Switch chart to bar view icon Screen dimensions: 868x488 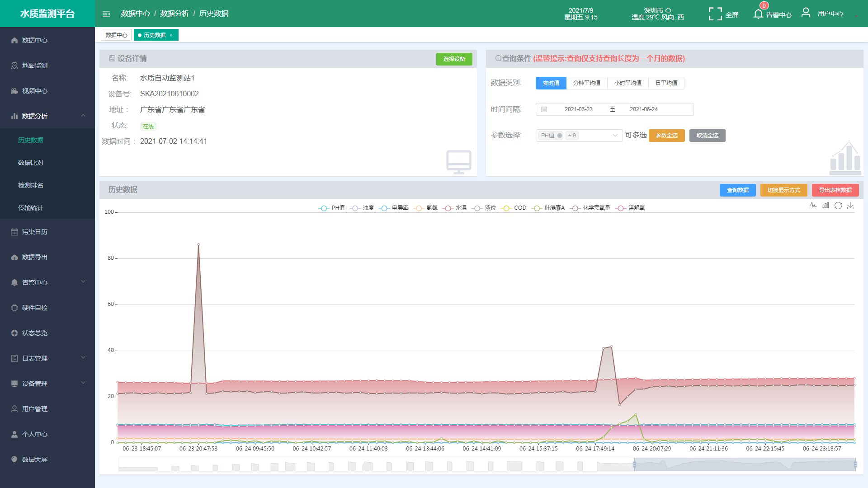pyautogui.click(x=826, y=206)
